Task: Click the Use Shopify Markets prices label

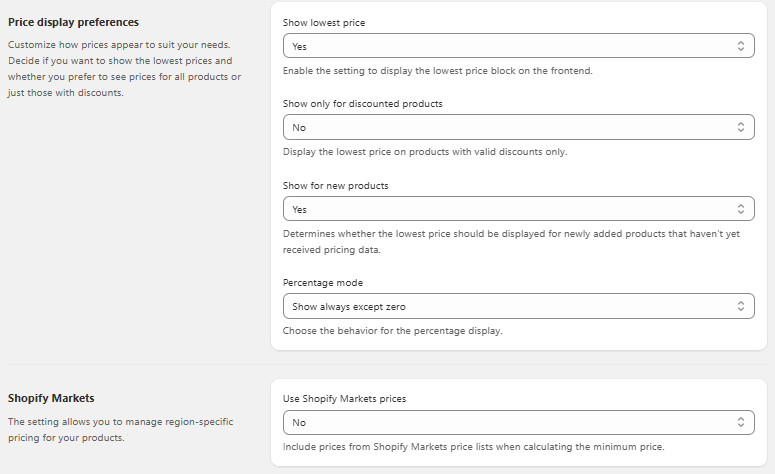Action: click(x=344, y=399)
